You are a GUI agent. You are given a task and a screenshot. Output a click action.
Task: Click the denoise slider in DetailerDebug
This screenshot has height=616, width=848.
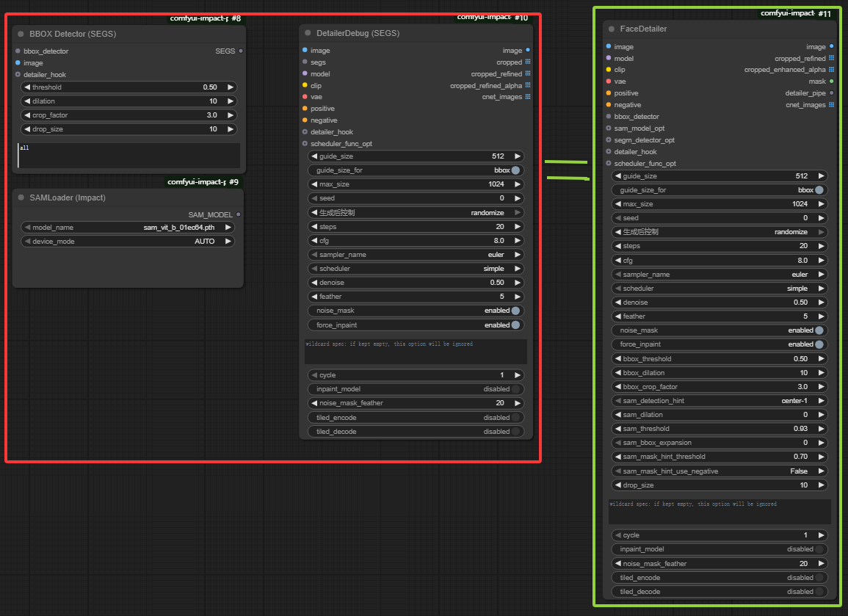pyautogui.click(x=416, y=283)
